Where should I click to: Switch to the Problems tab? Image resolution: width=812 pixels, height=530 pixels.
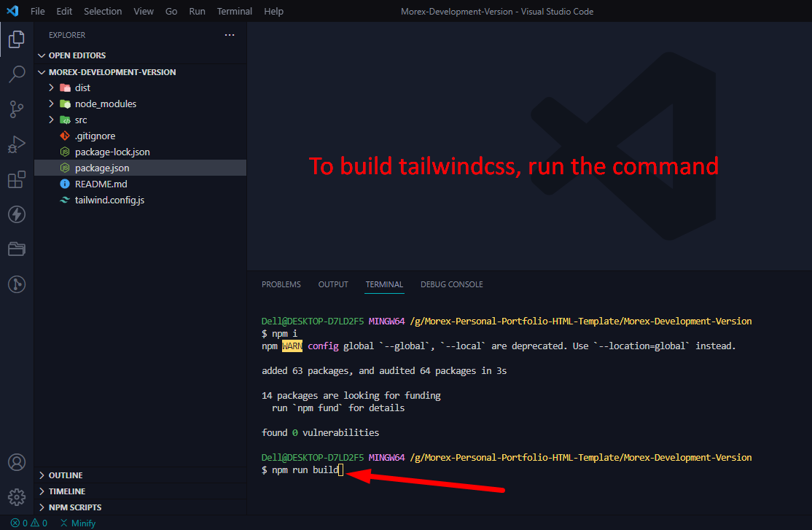coord(281,284)
